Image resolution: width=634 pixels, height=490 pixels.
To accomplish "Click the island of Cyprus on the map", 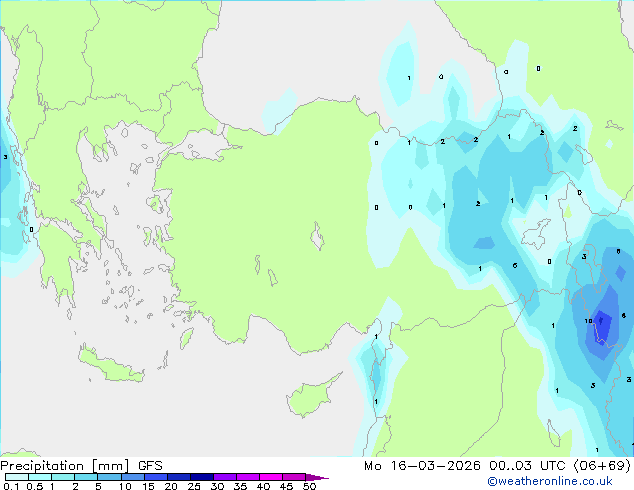I will tap(312, 396).
